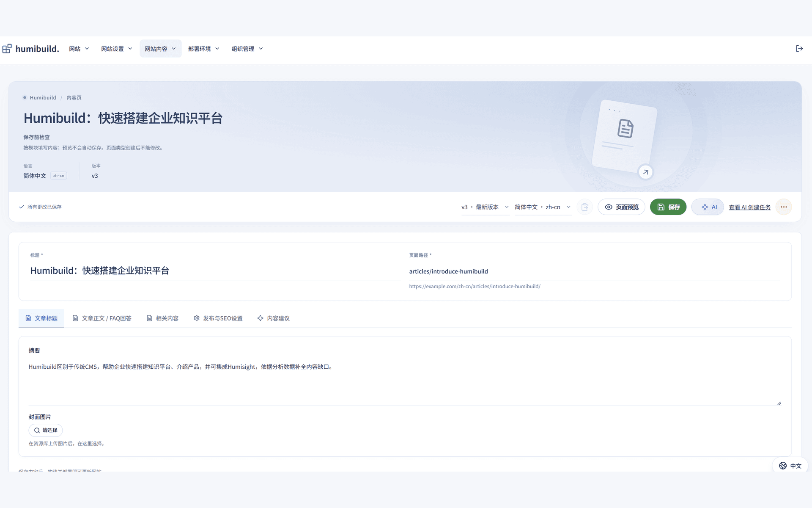
Task: Open the 网站 menu
Action: click(79, 49)
